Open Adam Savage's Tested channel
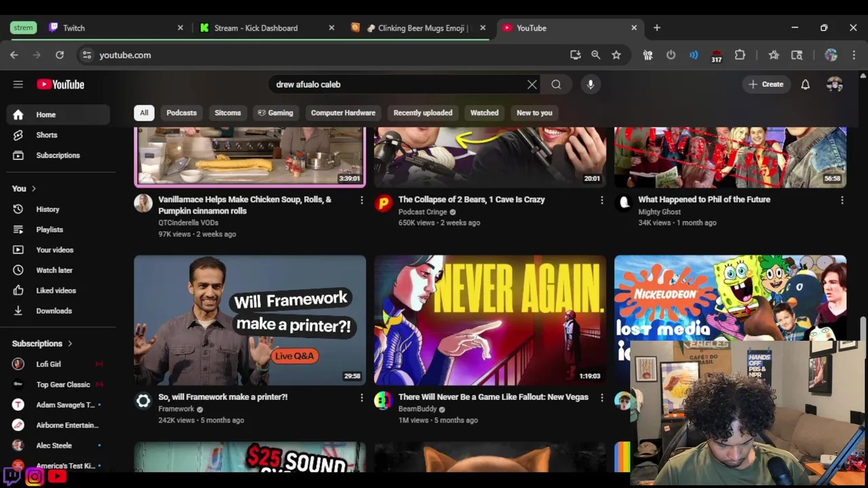Screen dimensions: 868x488 point(58,405)
